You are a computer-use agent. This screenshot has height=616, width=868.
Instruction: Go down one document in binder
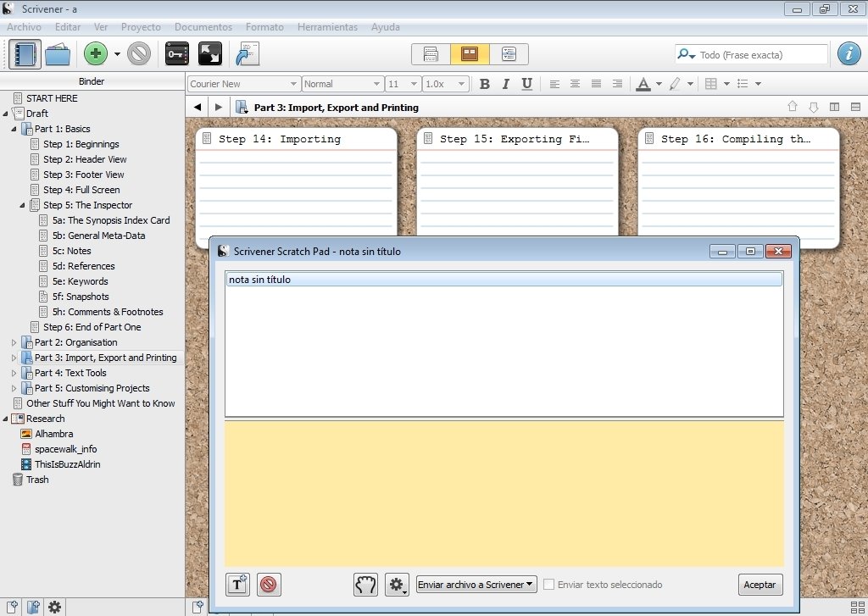point(813,107)
